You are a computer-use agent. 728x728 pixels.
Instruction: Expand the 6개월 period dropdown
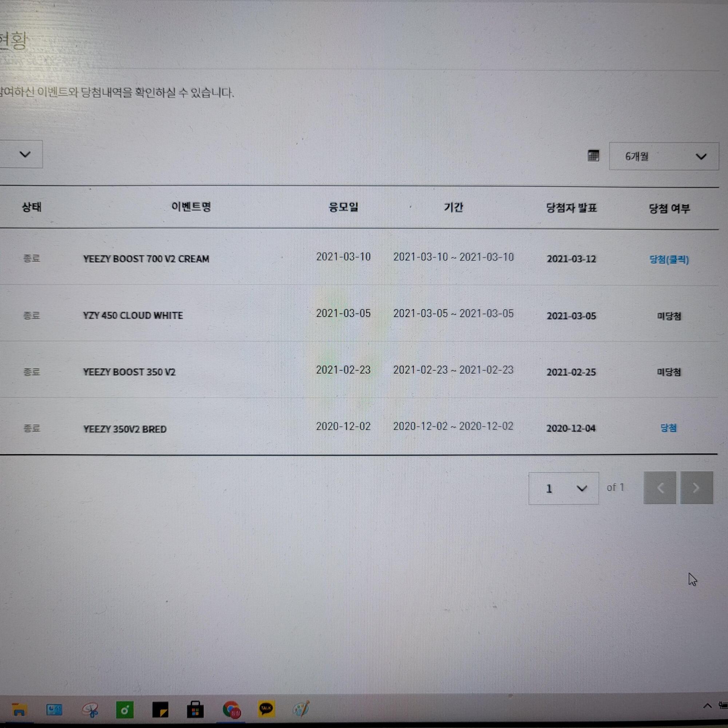(x=664, y=157)
